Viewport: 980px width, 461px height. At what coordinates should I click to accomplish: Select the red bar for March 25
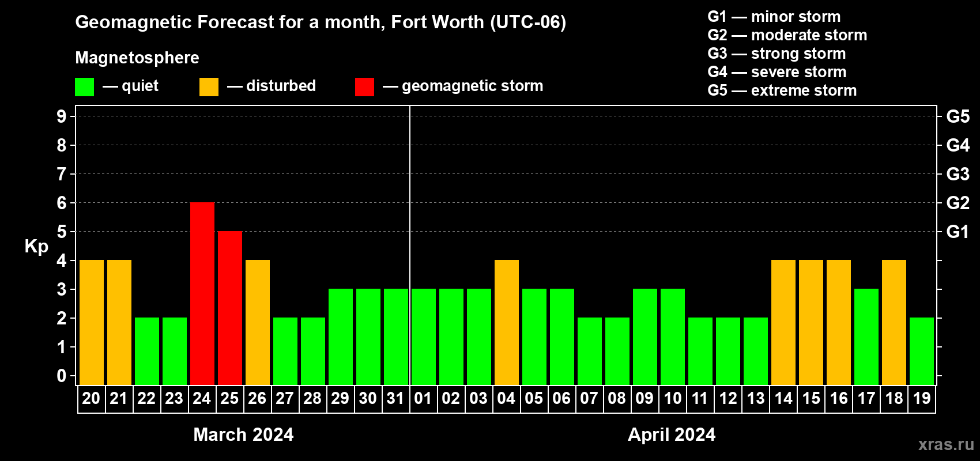[230, 308]
